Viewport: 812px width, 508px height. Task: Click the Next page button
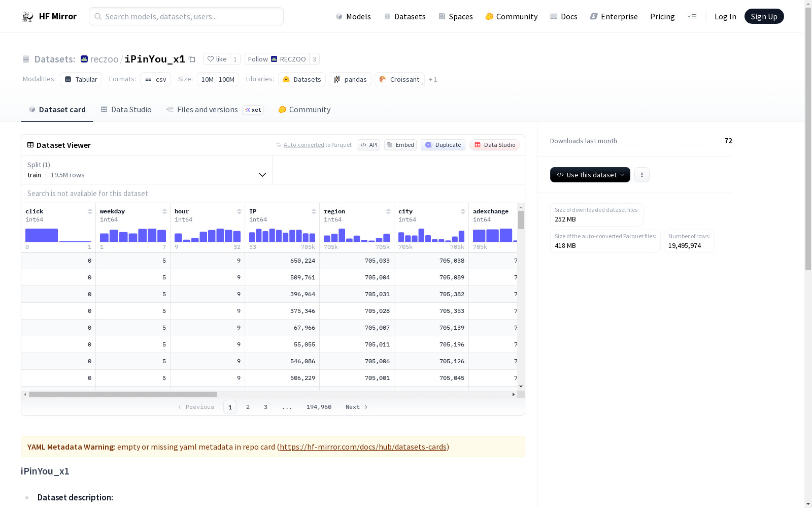tap(356, 407)
